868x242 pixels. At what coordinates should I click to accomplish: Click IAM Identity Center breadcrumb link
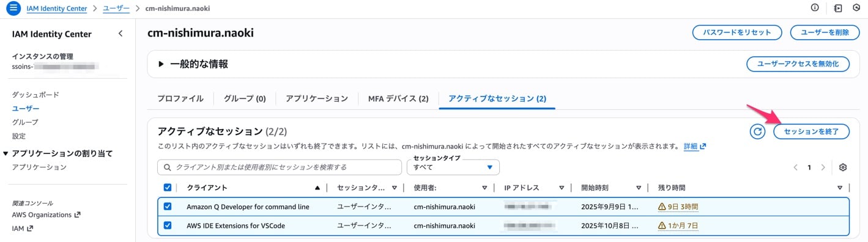click(x=56, y=9)
